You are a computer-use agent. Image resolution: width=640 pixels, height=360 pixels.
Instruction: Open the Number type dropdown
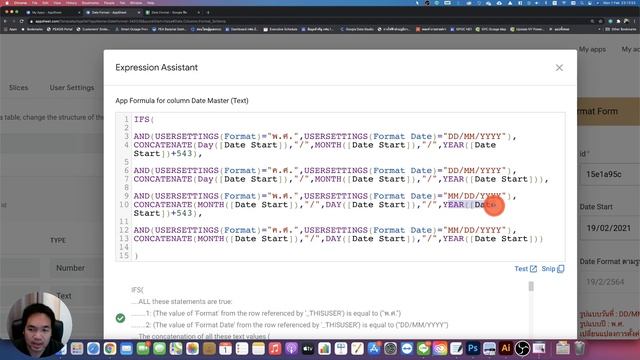coord(77,268)
